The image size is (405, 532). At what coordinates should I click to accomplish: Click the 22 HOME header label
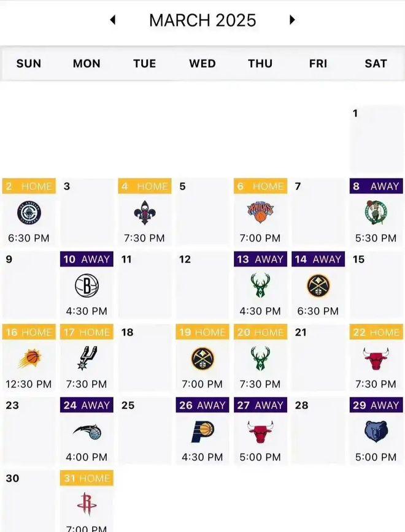376,332
